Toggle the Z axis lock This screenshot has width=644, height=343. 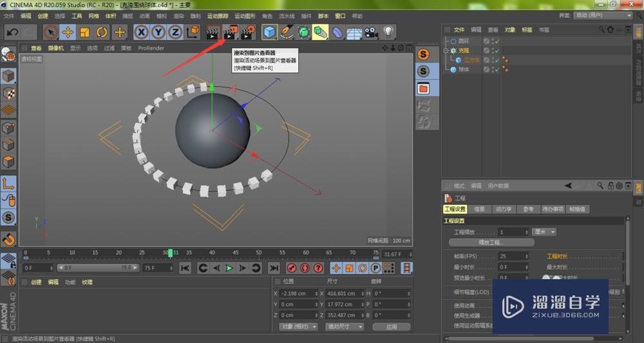coord(175,32)
